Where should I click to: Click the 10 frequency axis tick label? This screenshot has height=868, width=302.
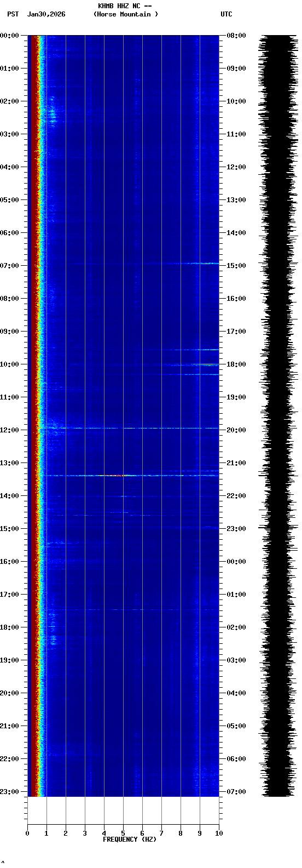pos(219,833)
